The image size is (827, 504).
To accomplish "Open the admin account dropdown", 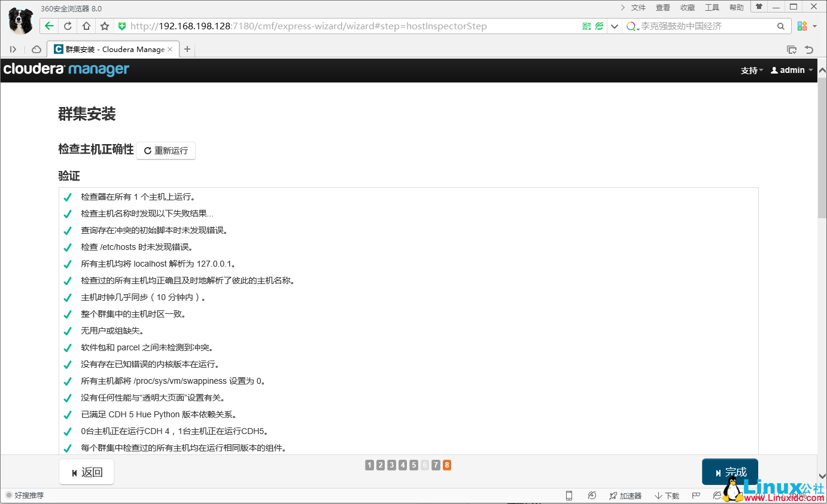I will tap(791, 70).
